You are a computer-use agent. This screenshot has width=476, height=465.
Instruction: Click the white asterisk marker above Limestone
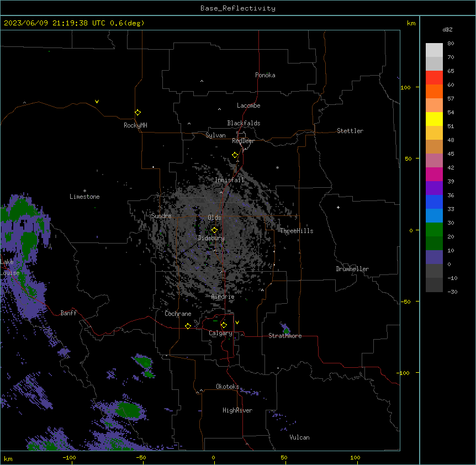pyautogui.click(x=84, y=191)
